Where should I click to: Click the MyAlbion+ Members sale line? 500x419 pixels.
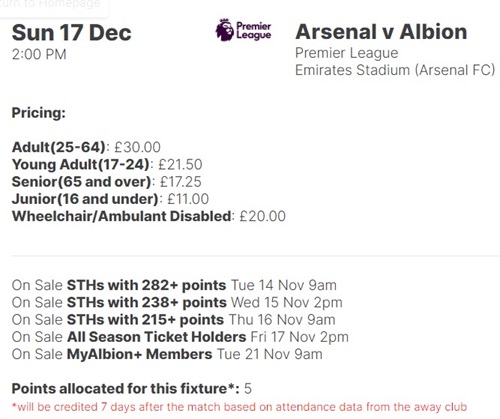(x=167, y=354)
